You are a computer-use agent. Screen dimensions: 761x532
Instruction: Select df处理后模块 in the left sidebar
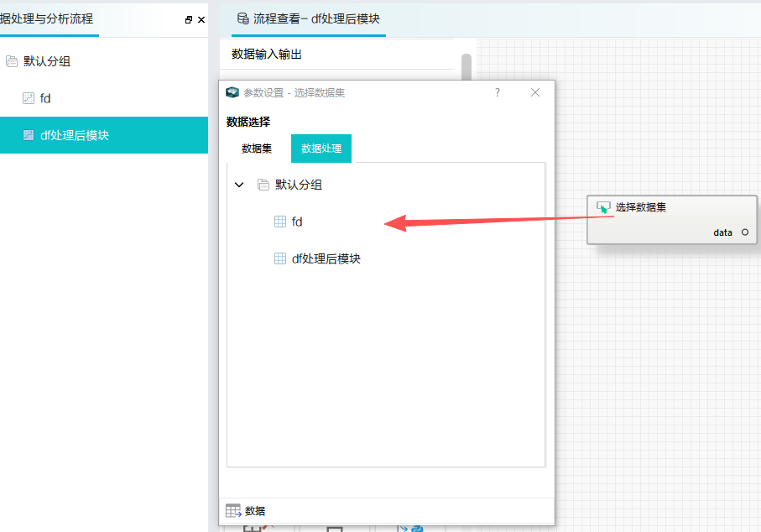tap(74, 135)
